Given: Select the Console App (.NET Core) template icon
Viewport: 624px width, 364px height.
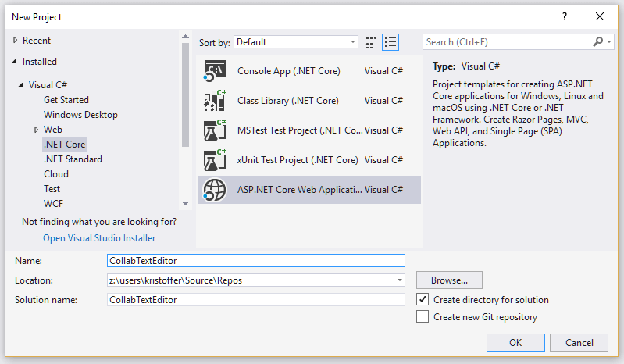Looking at the screenshot, I should [215, 71].
